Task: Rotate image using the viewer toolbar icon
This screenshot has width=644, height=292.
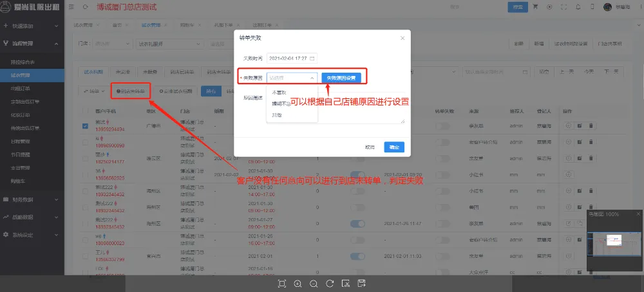Action: click(330, 284)
